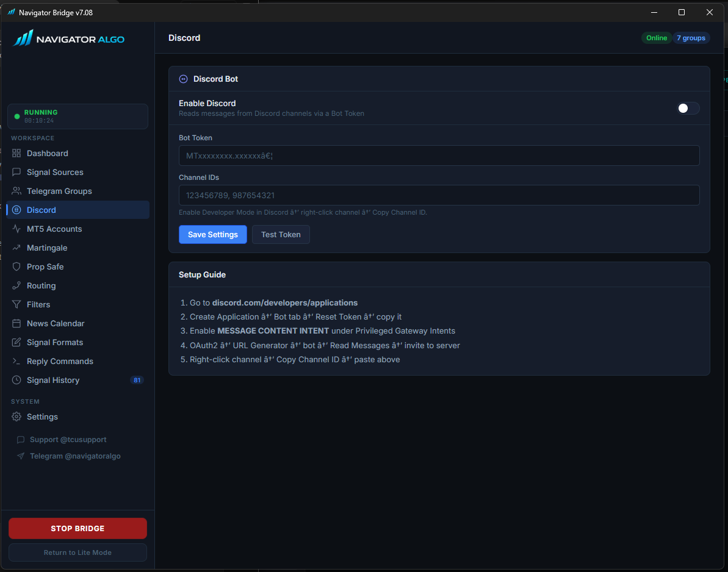Click the News Calendar icon
The height and width of the screenshot is (572, 728).
16,323
